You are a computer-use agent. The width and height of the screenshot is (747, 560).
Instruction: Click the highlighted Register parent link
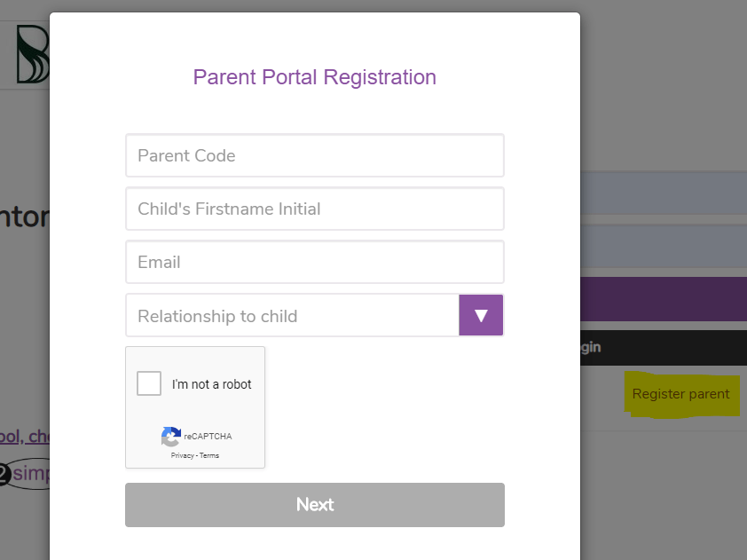[680, 394]
